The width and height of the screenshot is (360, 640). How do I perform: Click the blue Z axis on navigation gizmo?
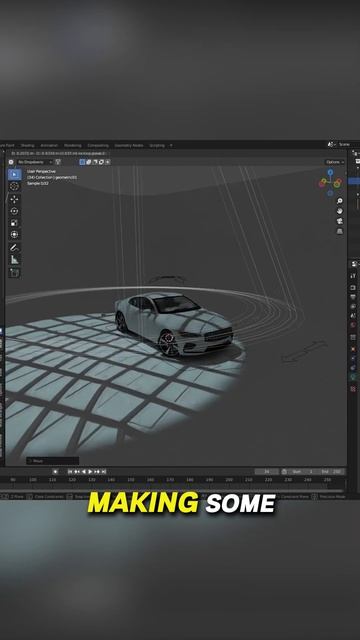[330, 172]
